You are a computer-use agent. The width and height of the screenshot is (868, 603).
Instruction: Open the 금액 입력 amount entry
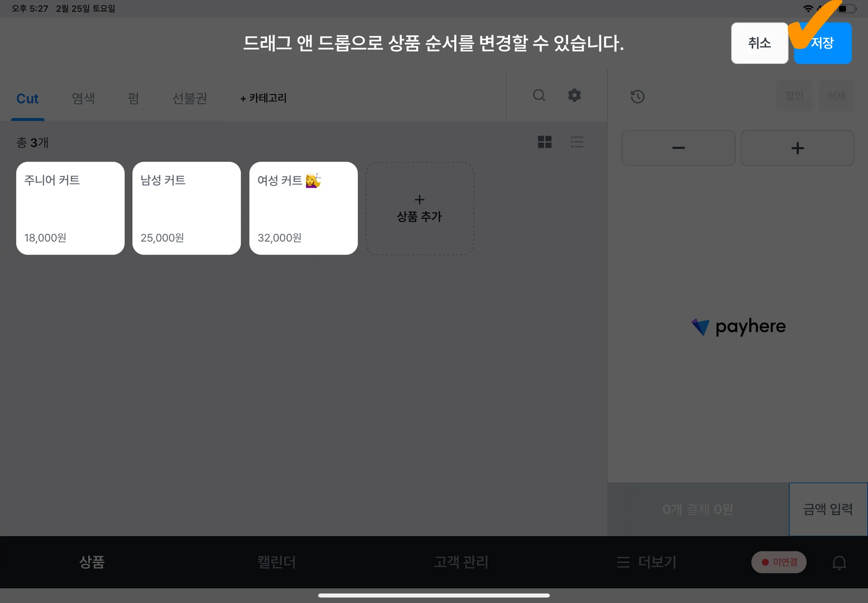point(828,509)
